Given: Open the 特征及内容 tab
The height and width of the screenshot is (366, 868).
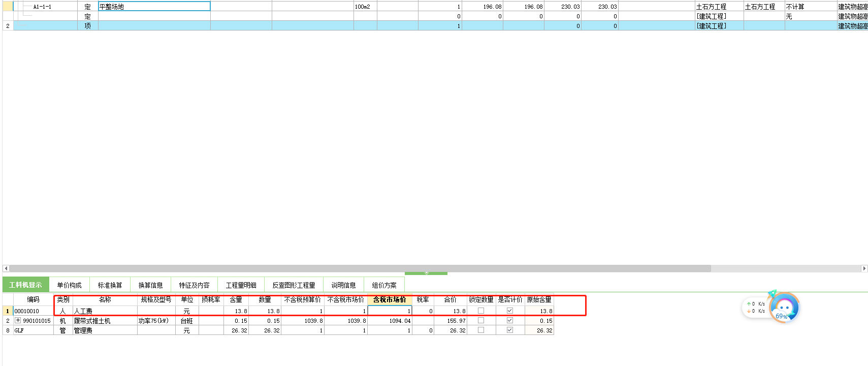Looking at the screenshot, I should pos(194,285).
